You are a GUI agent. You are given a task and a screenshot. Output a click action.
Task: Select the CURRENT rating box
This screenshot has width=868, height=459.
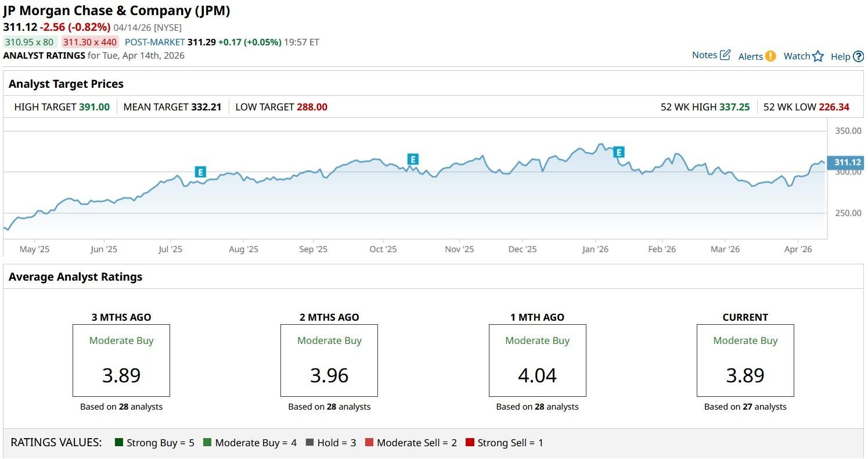point(745,360)
